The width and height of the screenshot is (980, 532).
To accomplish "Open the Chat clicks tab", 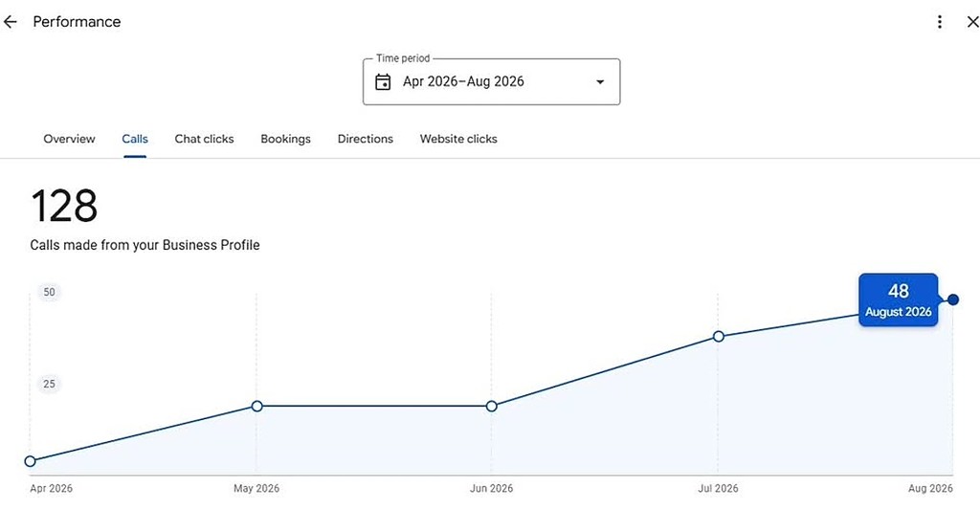I will point(205,139).
